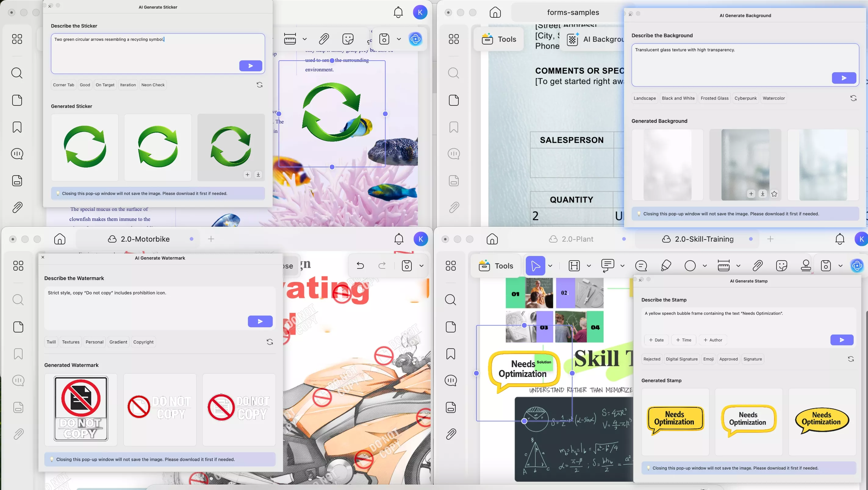Switch to the 2.0-Plant tab
Screen dimensions: 868x490
[x=577, y=239]
